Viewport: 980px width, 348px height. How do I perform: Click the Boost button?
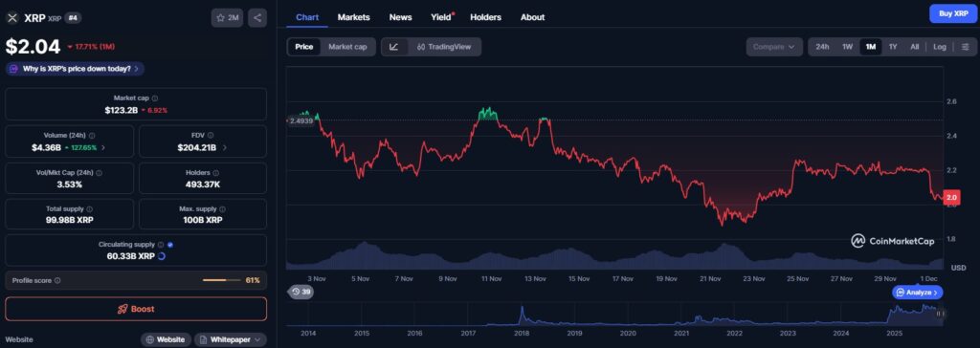tap(136, 309)
